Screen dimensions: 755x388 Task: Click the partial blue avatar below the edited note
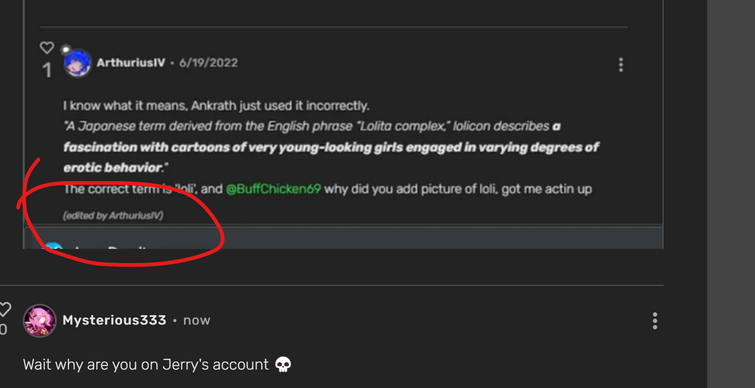pos(52,246)
